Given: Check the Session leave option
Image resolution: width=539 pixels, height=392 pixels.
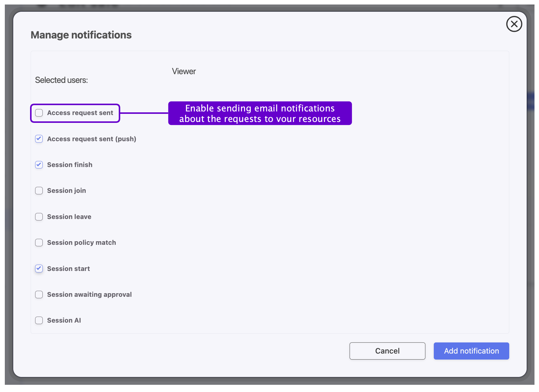Looking at the screenshot, I should pos(39,217).
